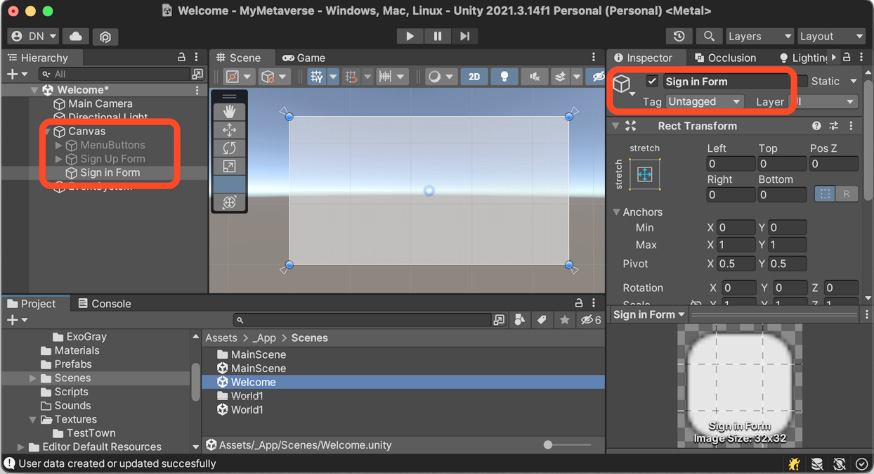Image resolution: width=874 pixels, height=474 pixels.
Task: Open the undo history icon
Action: click(x=679, y=36)
